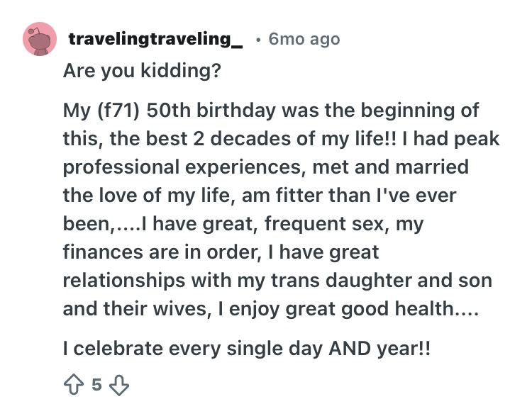
Task: Upvote the comment by travelingtraveling_
Action: 74,385
